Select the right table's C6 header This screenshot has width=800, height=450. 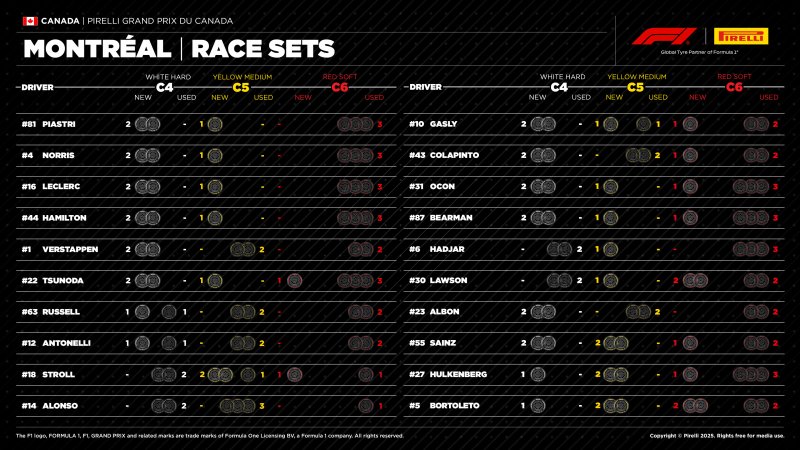(x=734, y=87)
